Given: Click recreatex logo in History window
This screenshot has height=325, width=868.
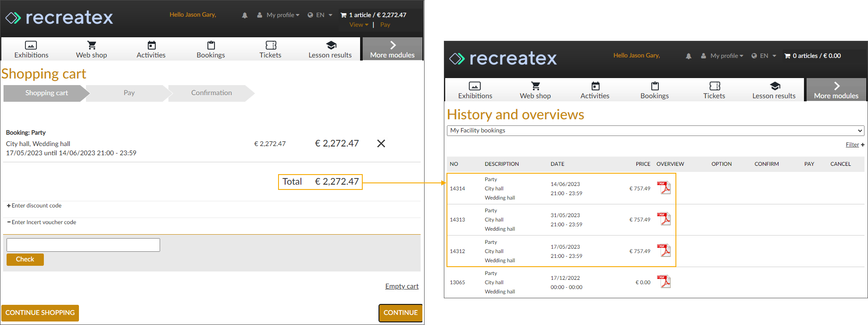Looking at the screenshot, I should 503,58.
